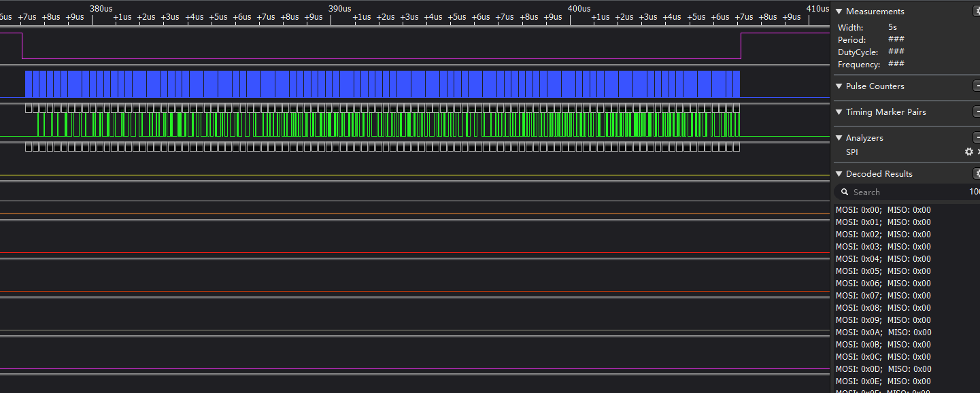
Task: Click the button right of Analyzers header
Action: [x=977, y=137]
